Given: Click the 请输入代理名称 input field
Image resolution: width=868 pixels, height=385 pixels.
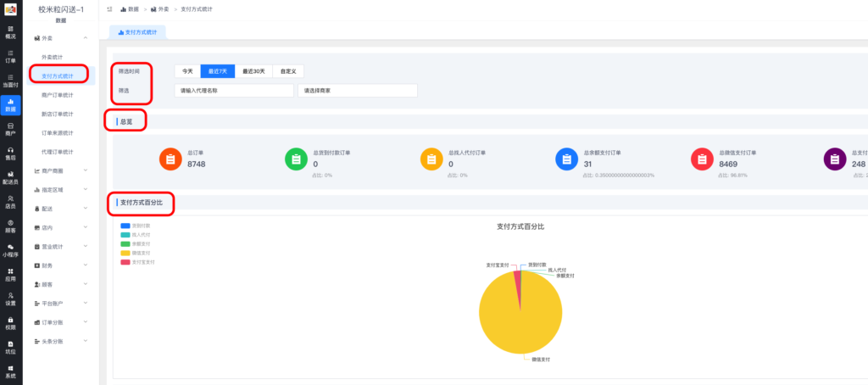Looking at the screenshot, I should point(234,91).
